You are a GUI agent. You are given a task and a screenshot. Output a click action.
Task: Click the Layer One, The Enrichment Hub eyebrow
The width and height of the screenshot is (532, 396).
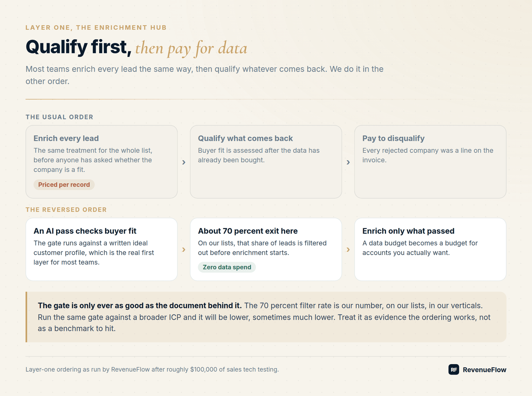(x=96, y=27)
